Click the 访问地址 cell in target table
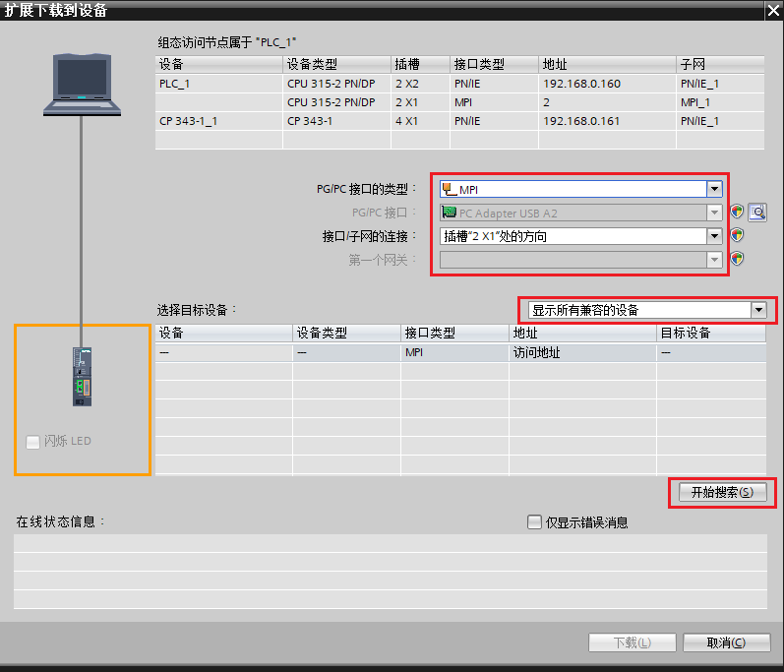 click(x=582, y=352)
